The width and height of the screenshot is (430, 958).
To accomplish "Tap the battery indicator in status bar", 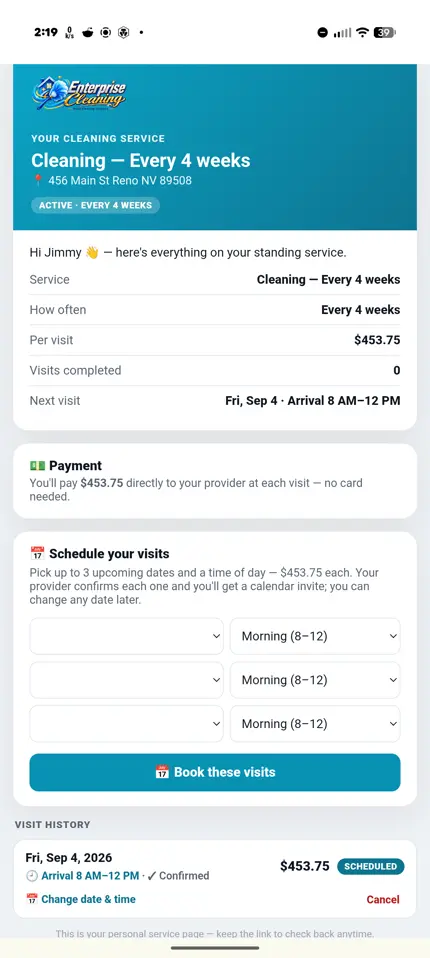I will pos(384,32).
